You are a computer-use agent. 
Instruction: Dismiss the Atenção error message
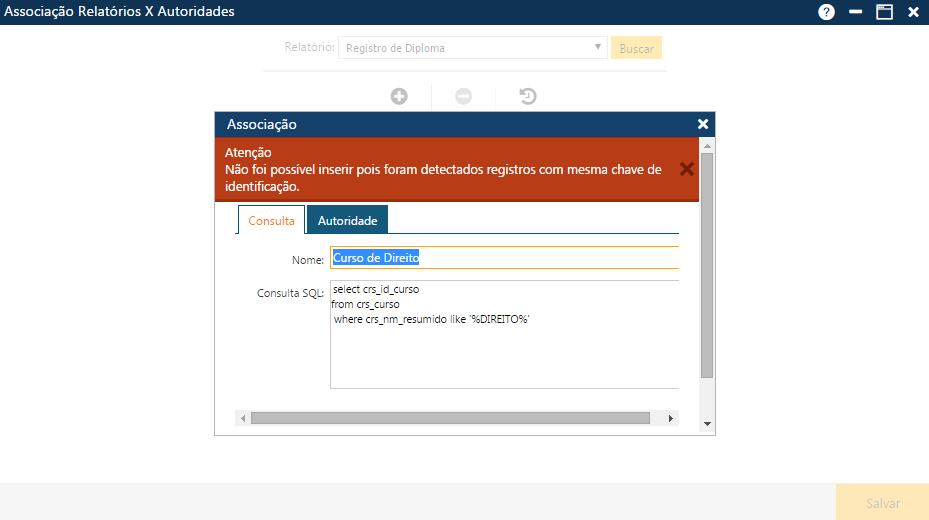[x=687, y=169]
